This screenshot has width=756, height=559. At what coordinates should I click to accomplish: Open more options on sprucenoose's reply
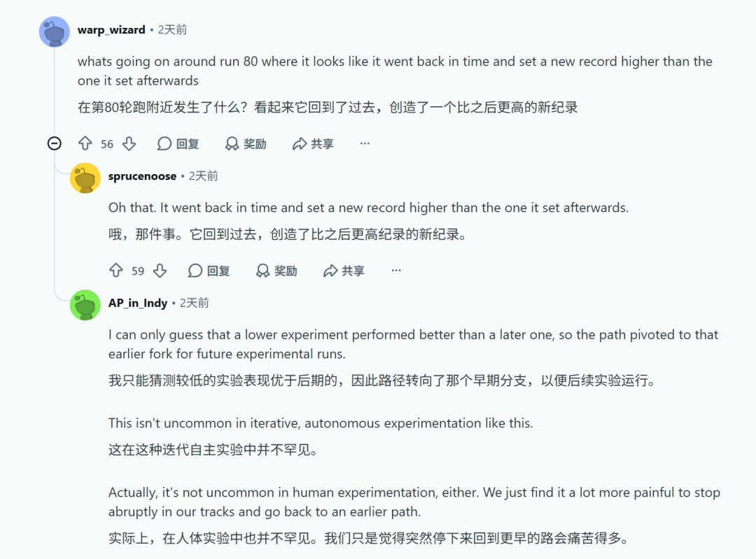coord(396,270)
